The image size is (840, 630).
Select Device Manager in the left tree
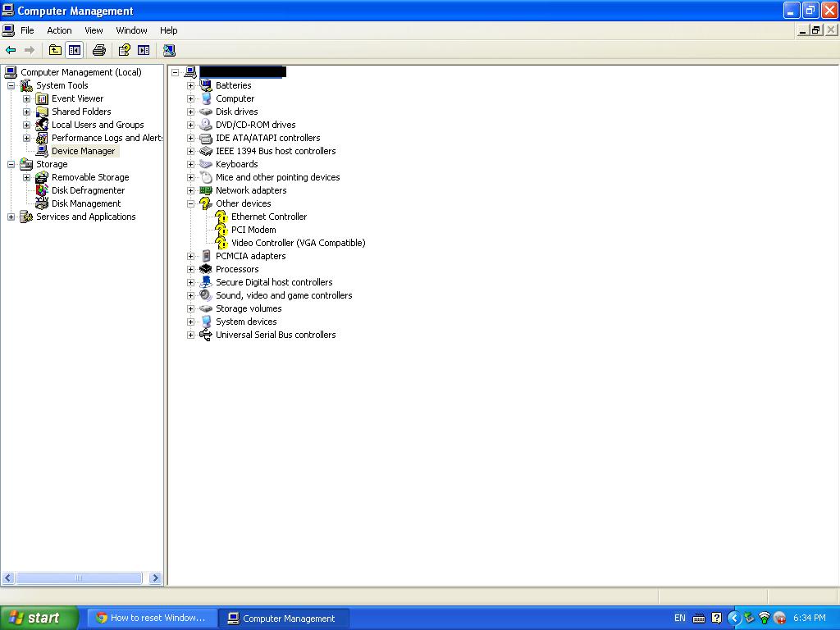coord(83,151)
